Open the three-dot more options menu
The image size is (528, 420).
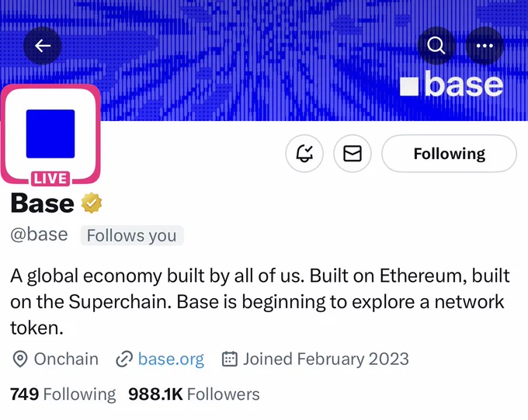coord(485,46)
